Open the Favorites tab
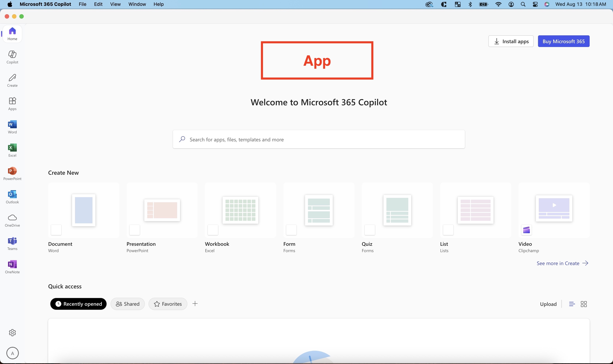This screenshot has width=613, height=364. click(167, 304)
